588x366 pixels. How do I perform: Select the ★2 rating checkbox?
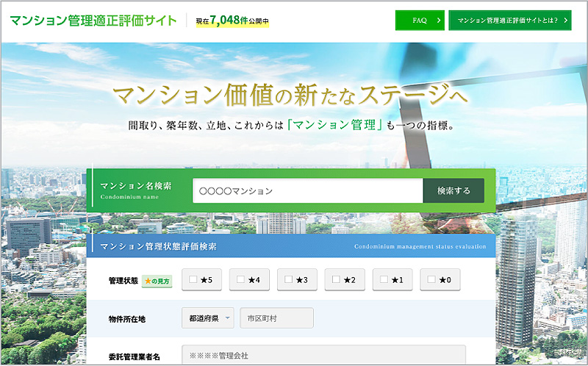click(336, 279)
